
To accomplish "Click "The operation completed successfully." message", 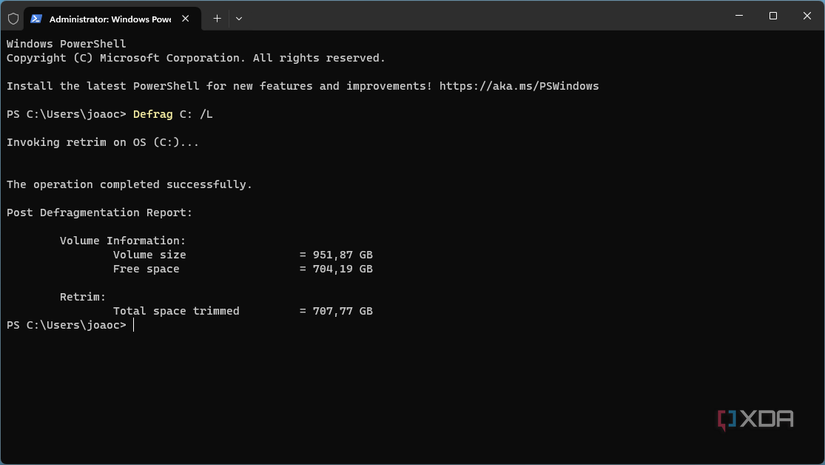I will pos(129,185).
